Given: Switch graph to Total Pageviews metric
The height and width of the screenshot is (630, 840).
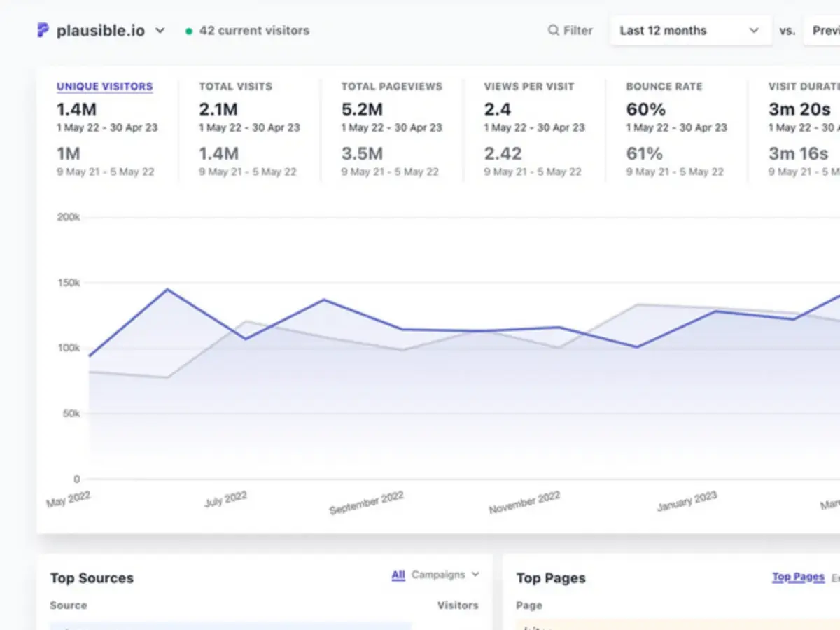Looking at the screenshot, I should click(x=391, y=86).
